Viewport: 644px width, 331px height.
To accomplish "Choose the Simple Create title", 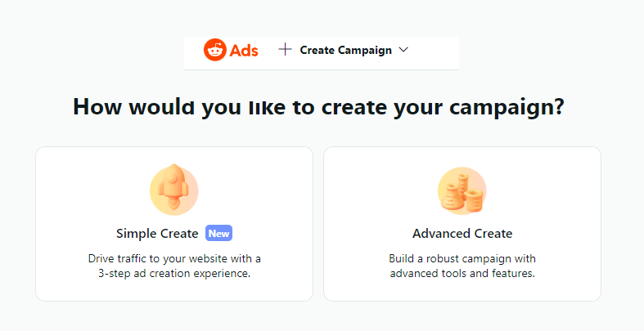I will (x=157, y=234).
